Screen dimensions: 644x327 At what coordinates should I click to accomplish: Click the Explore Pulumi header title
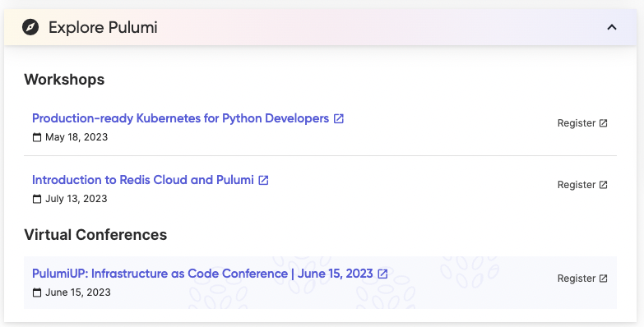(103, 27)
